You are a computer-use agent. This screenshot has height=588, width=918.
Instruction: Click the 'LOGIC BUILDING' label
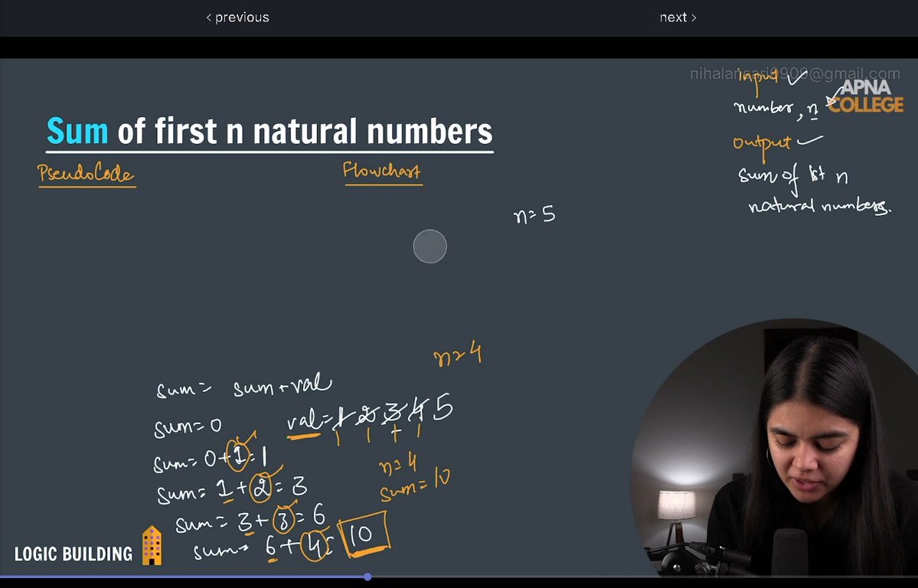(74, 554)
